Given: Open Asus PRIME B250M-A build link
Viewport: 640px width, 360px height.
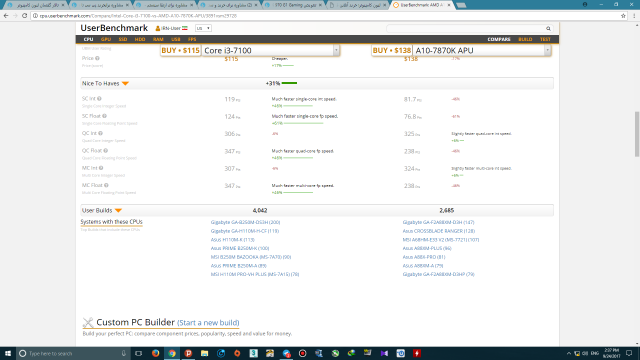Looking at the screenshot, I should [238, 266].
